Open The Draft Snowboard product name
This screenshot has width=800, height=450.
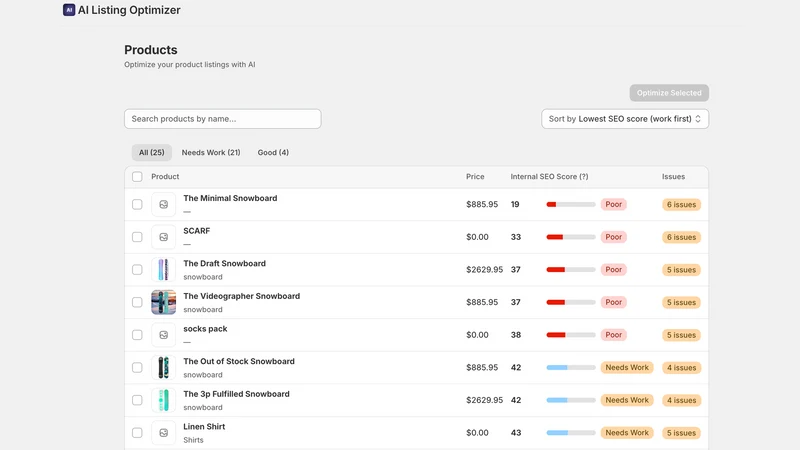pyautogui.click(x=224, y=263)
